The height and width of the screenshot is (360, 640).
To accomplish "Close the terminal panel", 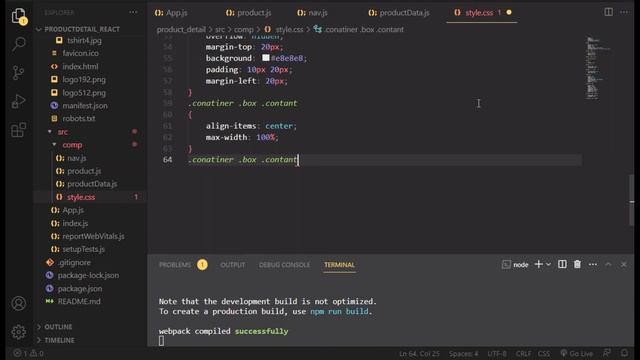I will [x=624, y=264].
